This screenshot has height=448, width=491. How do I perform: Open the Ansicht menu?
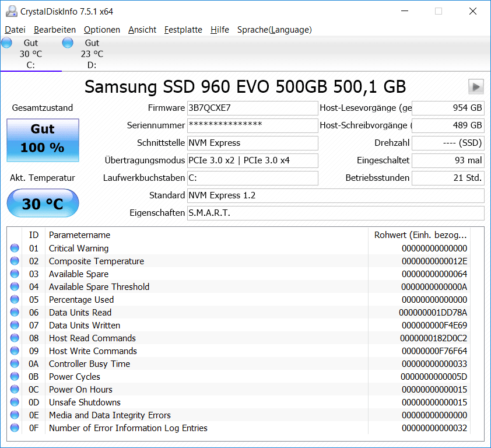point(142,30)
